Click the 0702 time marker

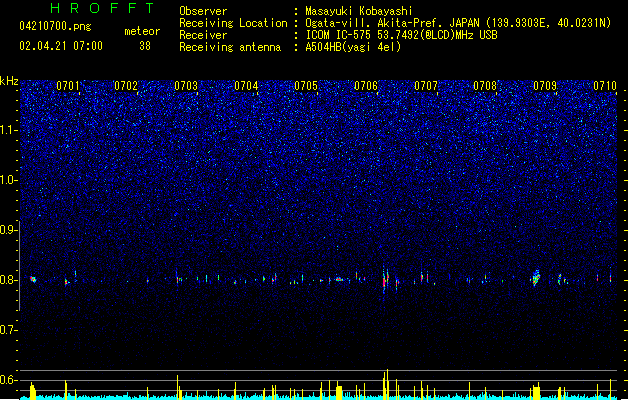[126, 86]
